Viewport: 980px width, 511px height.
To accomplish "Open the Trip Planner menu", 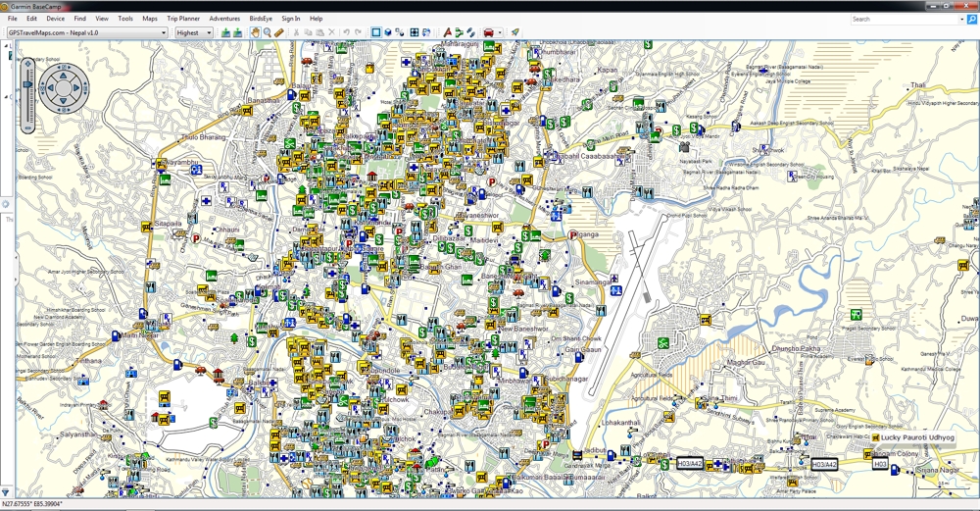I will 184,19.
